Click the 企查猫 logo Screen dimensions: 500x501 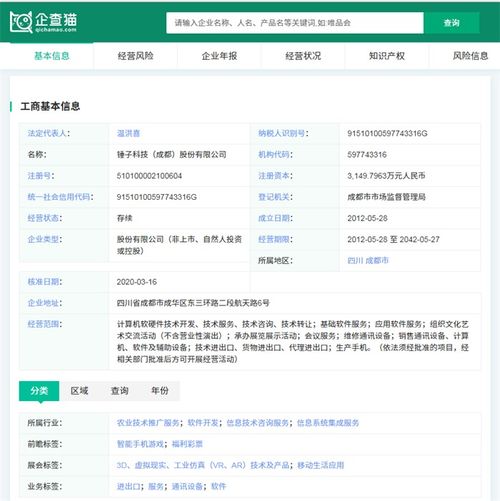coord(43,22)
